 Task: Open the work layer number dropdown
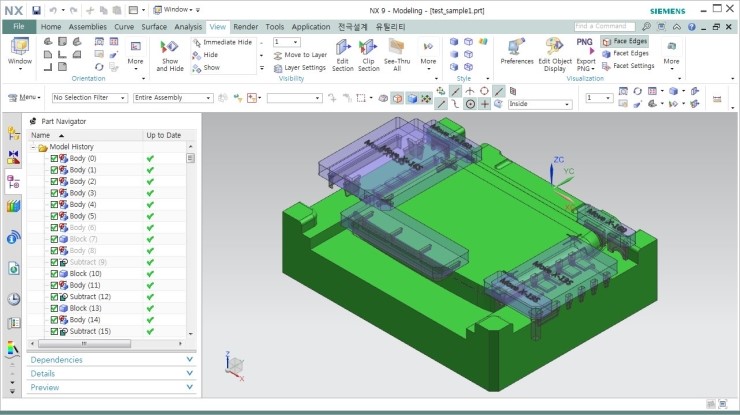coord(599,98)
